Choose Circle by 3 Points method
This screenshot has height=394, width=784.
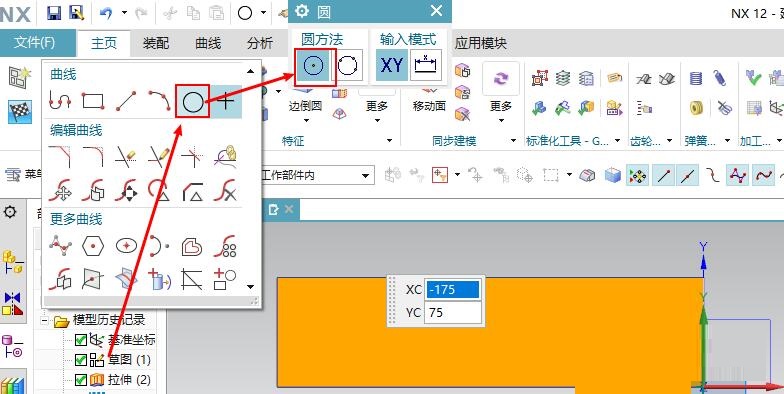(348, 66)
